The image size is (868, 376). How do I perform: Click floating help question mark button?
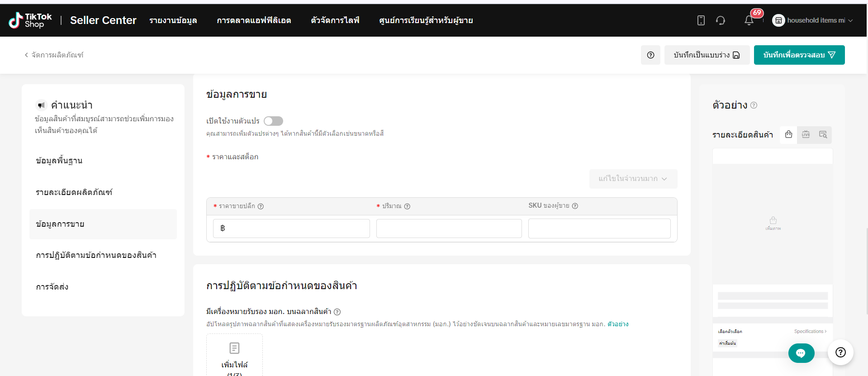tap(840, 352)
